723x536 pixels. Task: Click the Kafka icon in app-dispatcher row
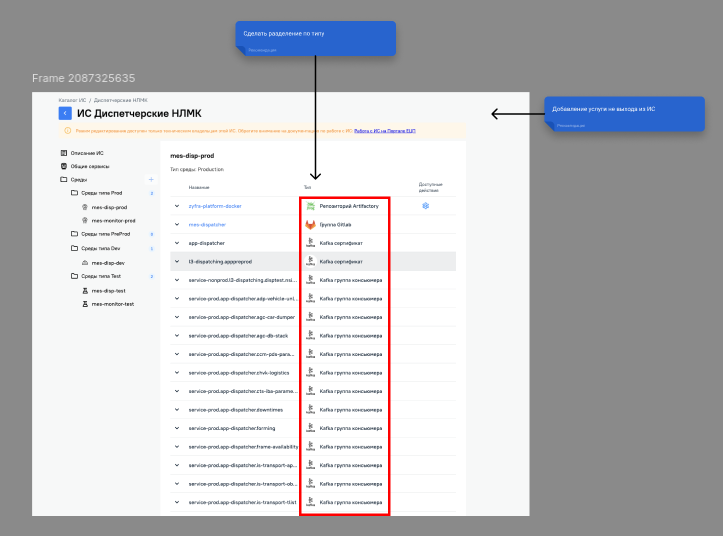[310, 243]
